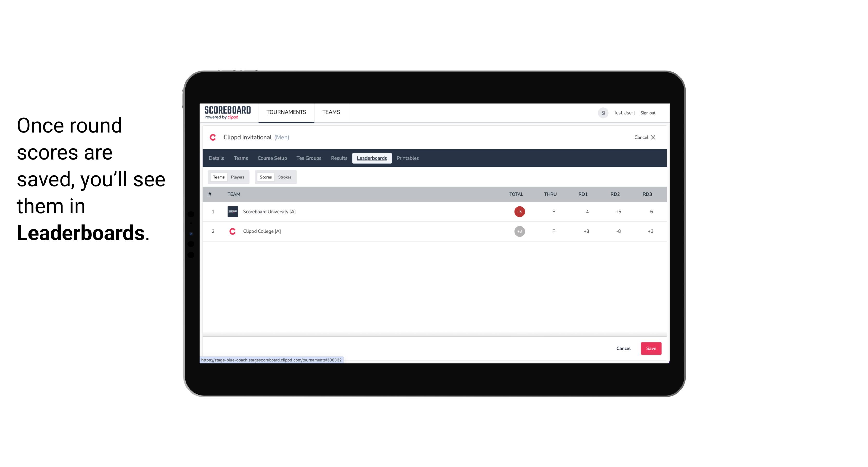
Task: Click the Cancel button
Action: point(623,348)
